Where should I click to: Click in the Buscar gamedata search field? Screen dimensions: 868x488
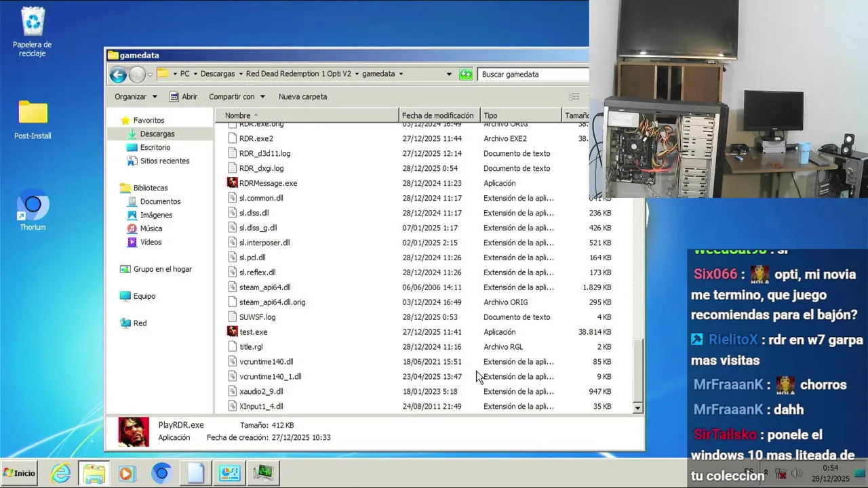[533, 74]
